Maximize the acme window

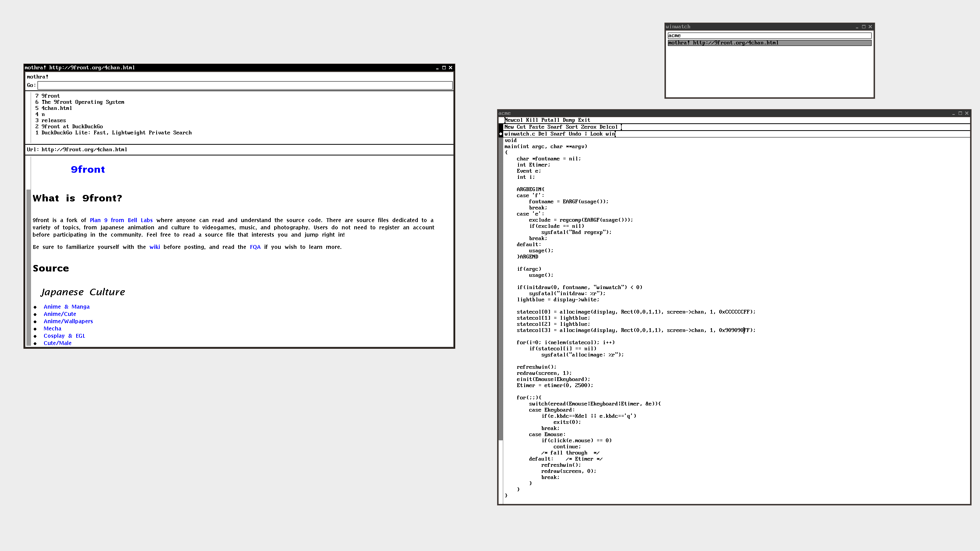point(960,113)
